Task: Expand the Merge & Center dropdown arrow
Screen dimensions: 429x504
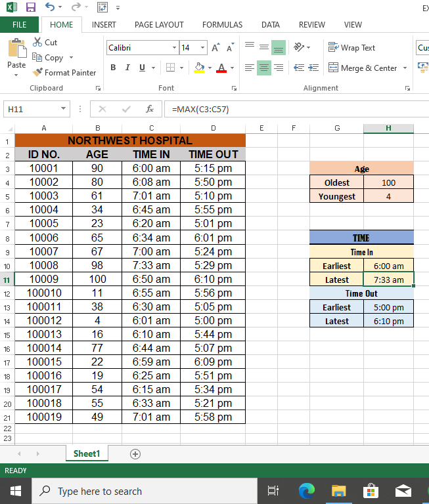Action: click(x=405, y=68)
